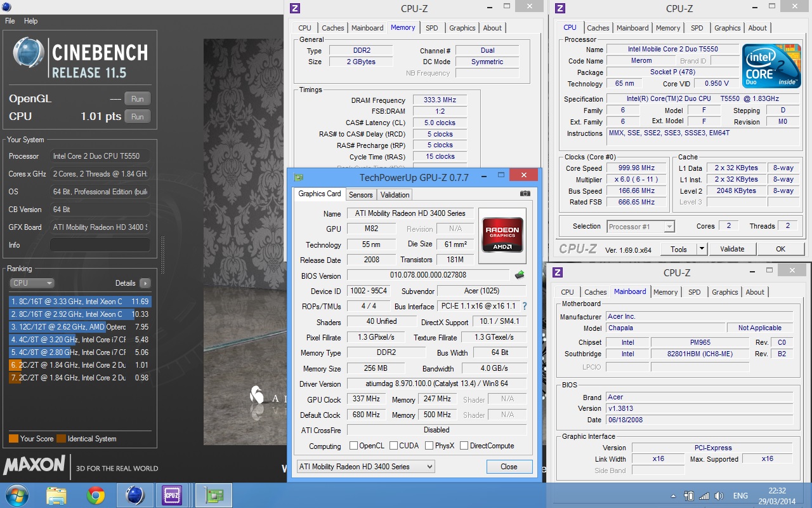Select ranking row 6 with score 1.01
Viewport: 812px width, 508px height.
[x=80, y=365]
